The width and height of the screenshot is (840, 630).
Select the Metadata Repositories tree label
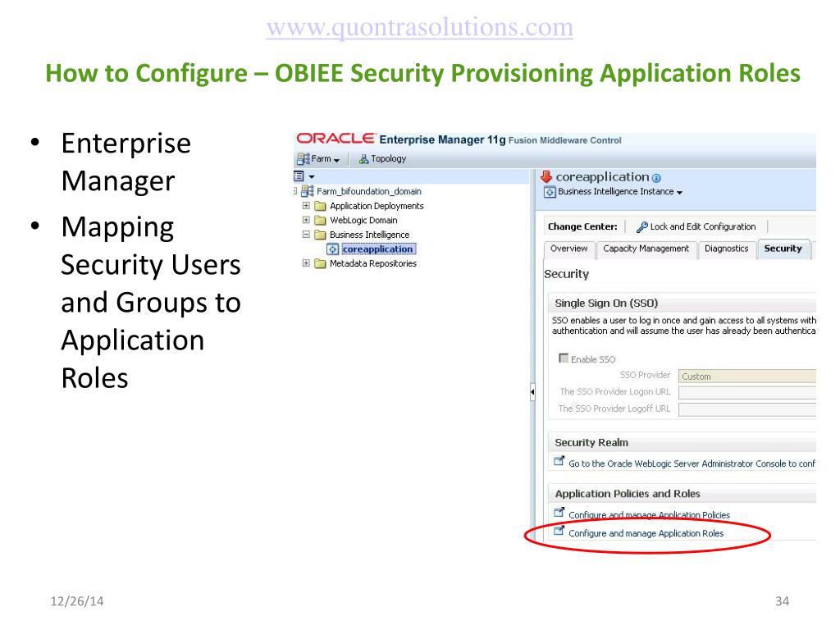(373, 263)
